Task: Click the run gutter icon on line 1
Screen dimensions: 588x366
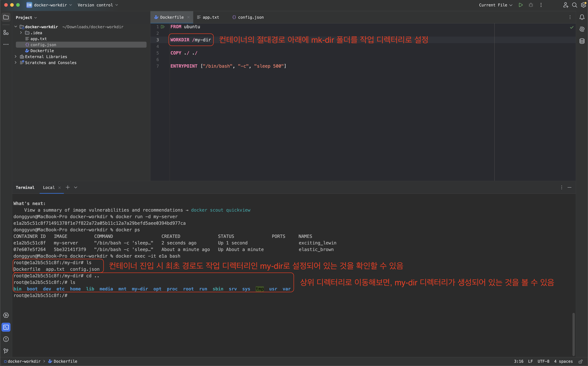Action: [163, 27]
